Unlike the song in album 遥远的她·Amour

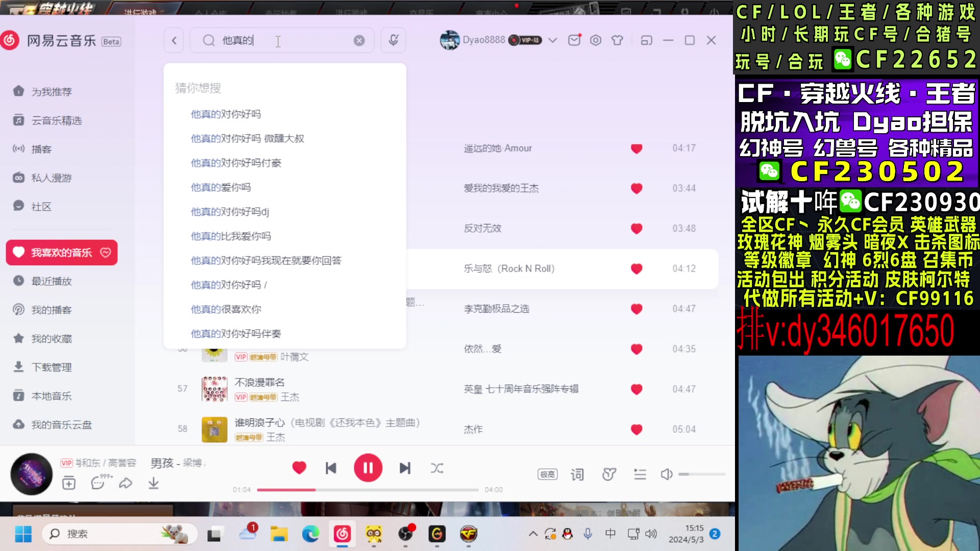point(636,148)
